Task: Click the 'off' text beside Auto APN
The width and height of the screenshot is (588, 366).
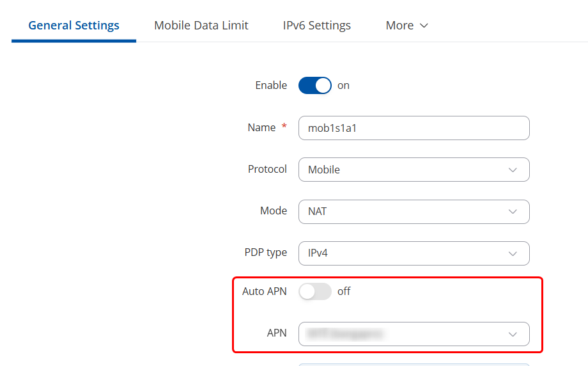Action: pyautogui.click(x=344, y=292)
